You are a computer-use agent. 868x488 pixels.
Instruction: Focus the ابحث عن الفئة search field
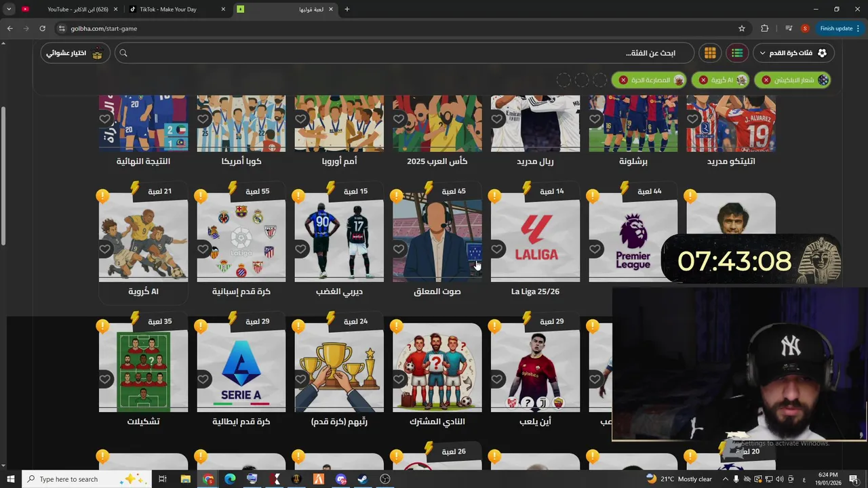tap(403, 53)
